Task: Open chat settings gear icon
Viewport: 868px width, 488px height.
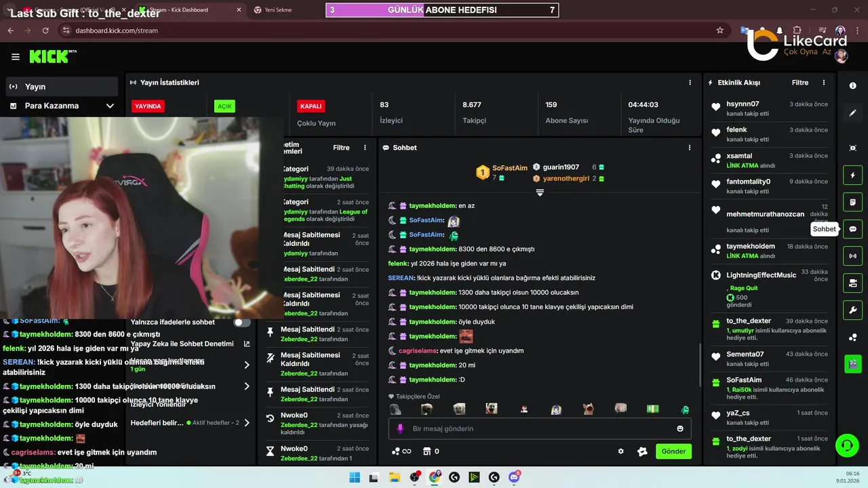Action: click(620, 451)
